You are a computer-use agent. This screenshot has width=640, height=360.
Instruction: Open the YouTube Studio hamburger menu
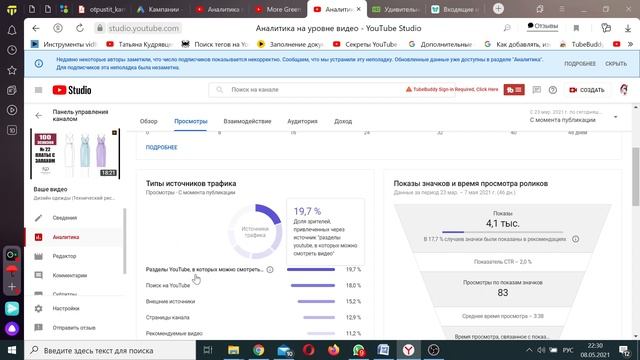pos(38,90)
